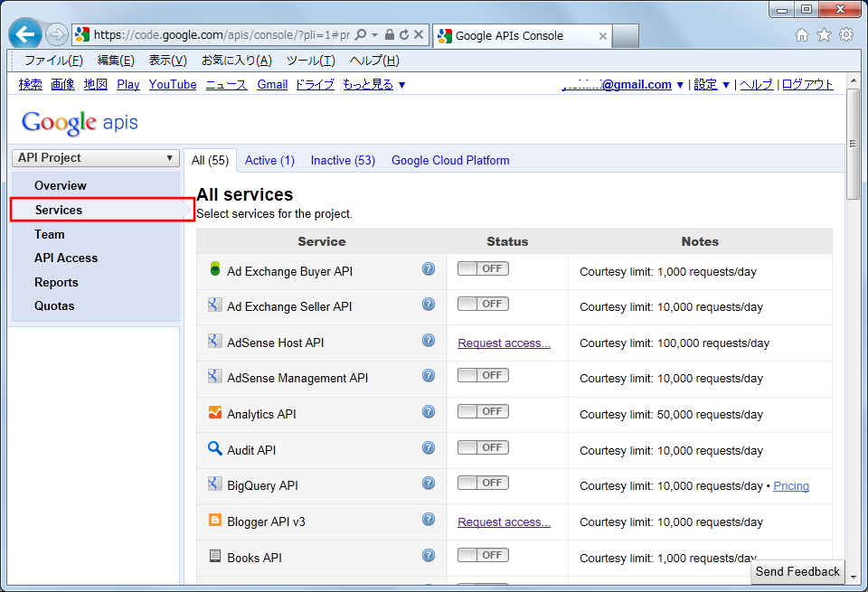The height and width of the screenshot is (592, 868).
Task: Click the refresh icon in address bar
Action: tap(403, 35)
